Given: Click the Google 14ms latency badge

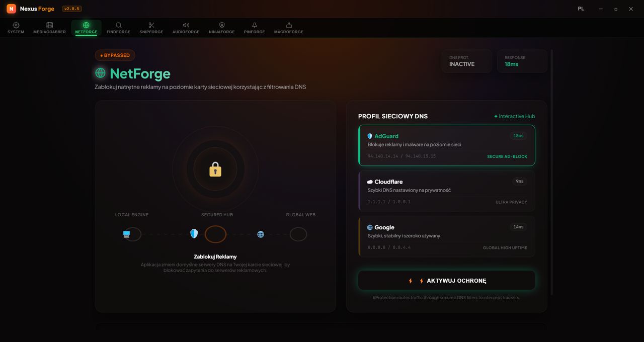Looking at the screenshot, I should (x=518, y=227).
